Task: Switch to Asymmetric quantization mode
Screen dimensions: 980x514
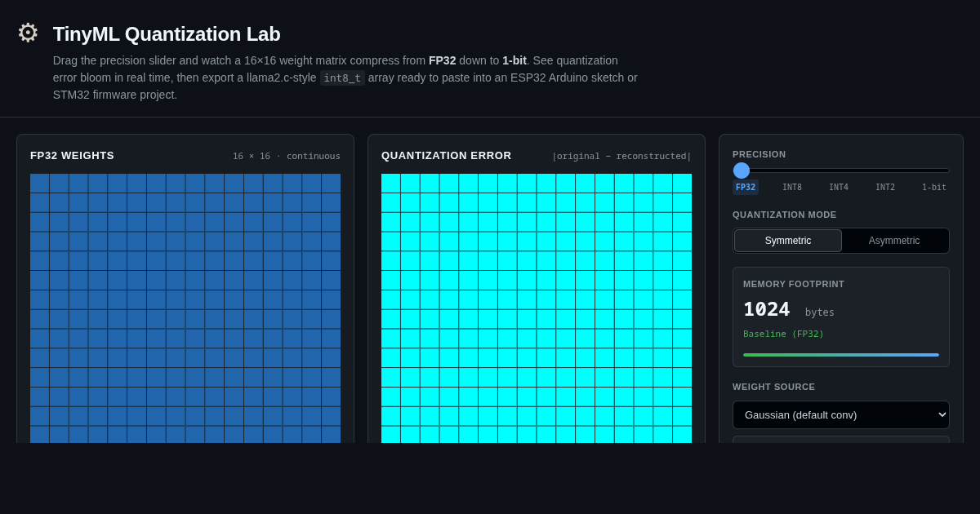Action: (x=894, y=241)
